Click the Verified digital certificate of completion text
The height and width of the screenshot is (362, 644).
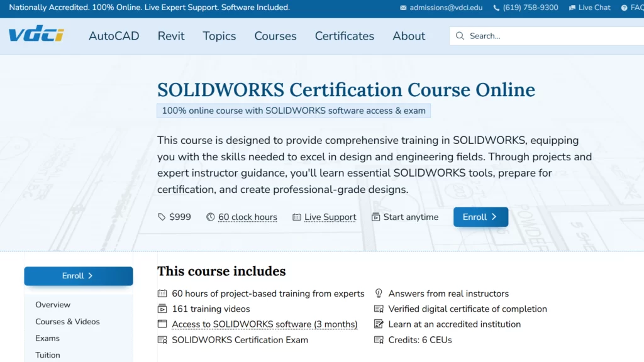point(467,309)
